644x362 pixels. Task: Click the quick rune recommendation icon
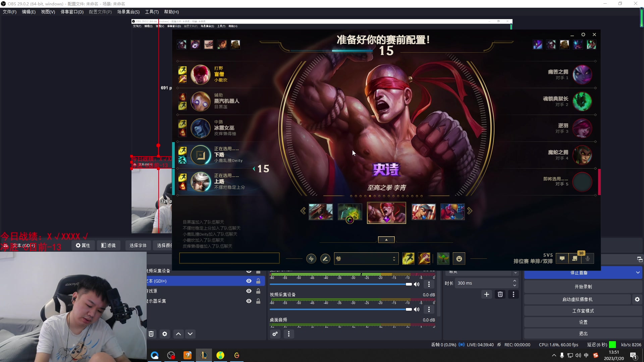[x=311, y=259]
